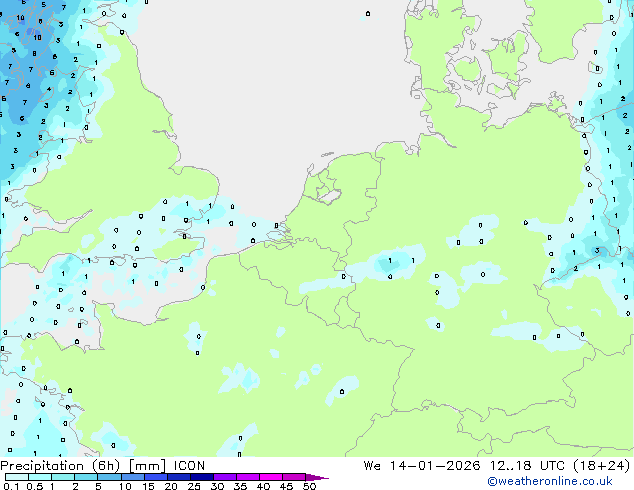Click the '12..18 UTC' time range text

coord(527,466)
